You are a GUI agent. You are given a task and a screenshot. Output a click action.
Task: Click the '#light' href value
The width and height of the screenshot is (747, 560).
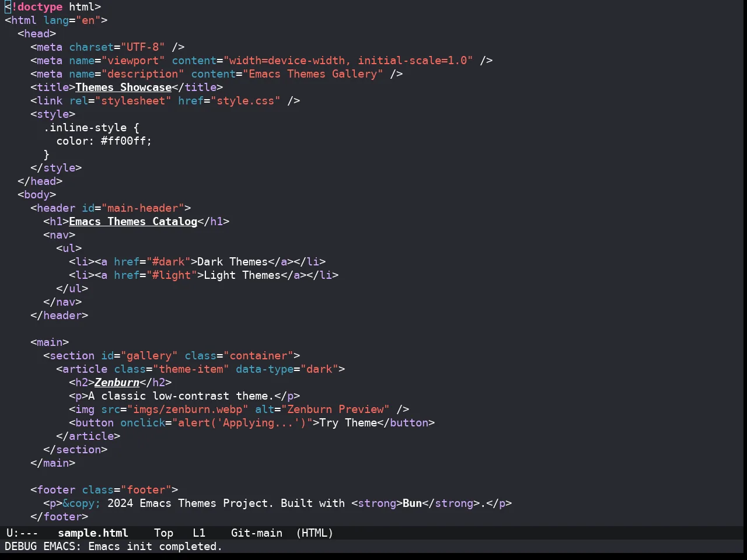172,275
